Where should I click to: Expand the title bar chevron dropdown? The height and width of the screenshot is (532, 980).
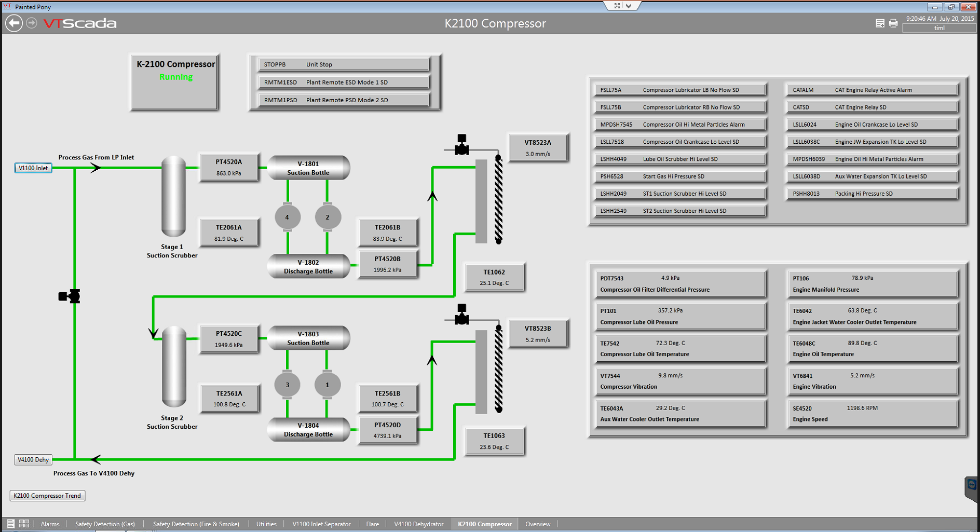[x=629, y=6]
